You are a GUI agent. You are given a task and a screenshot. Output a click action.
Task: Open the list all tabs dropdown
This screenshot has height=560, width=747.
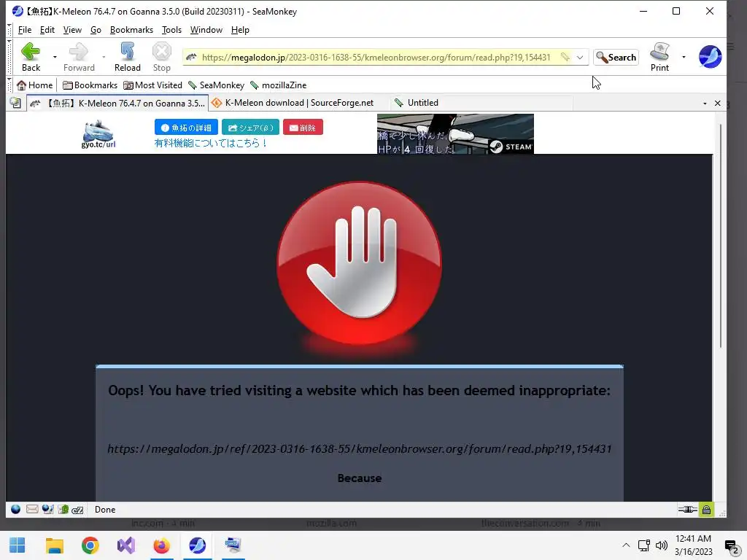[x=705, y=104]
